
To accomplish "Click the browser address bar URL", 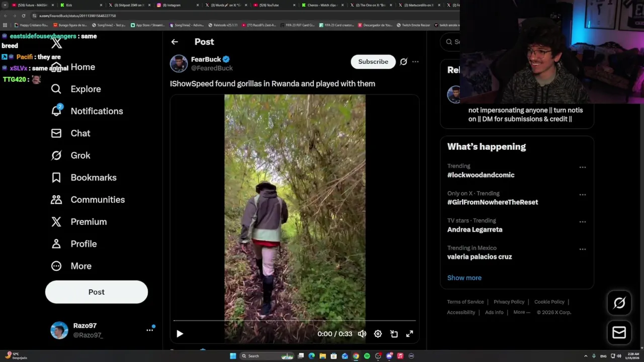I will click(77, 16).
